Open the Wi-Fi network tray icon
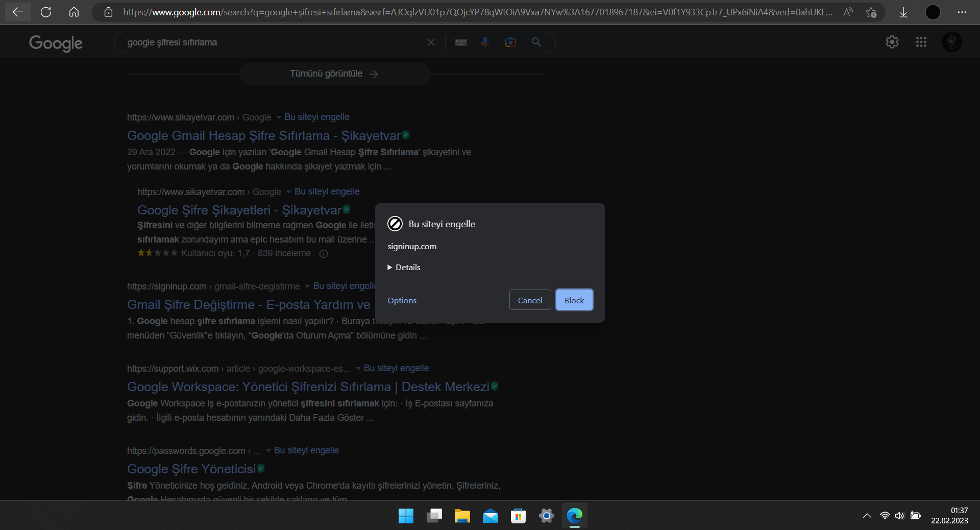 point(885,516)
